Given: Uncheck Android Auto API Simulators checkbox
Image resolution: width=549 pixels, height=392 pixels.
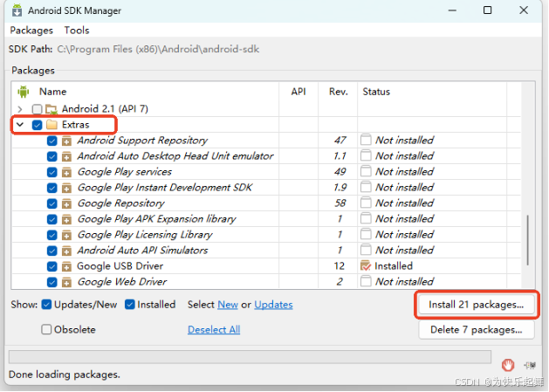Looking at the screenshot, I should coord(51,251).
